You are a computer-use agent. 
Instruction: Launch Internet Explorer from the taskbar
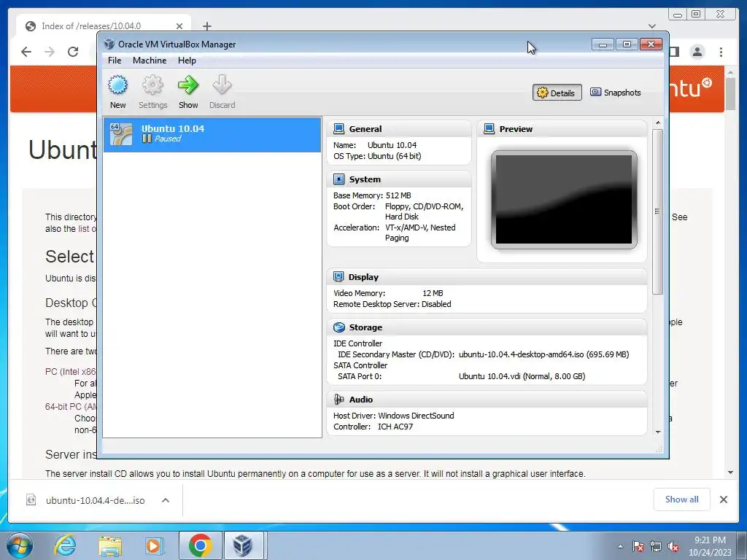point(65,545)
